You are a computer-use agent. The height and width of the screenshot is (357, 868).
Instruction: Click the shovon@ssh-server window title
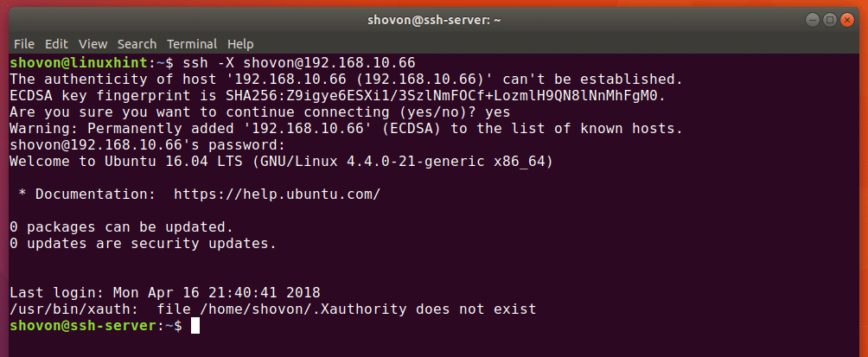433,18
